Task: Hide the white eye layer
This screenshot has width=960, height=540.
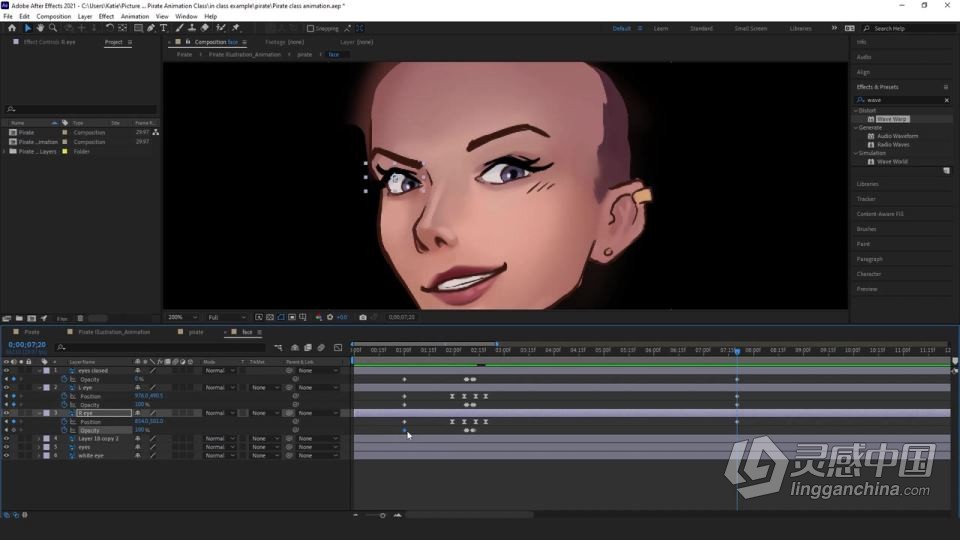Action: click(x=6, y=456)
